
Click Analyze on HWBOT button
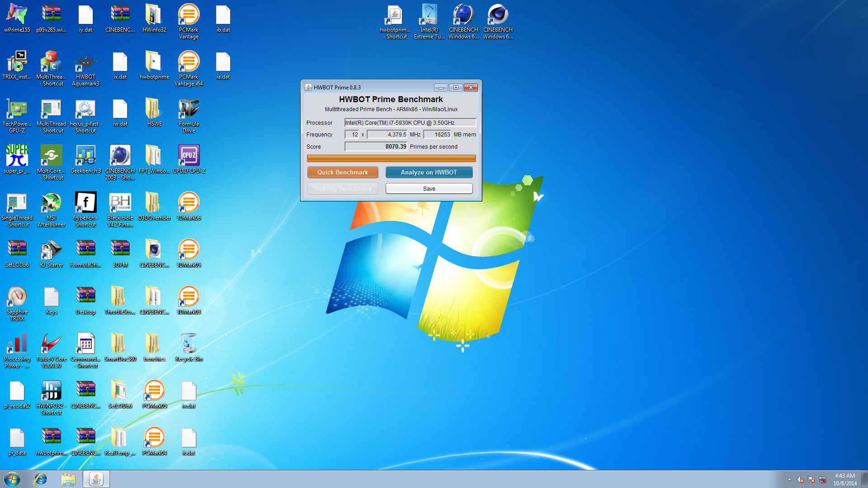coord(429,172)
